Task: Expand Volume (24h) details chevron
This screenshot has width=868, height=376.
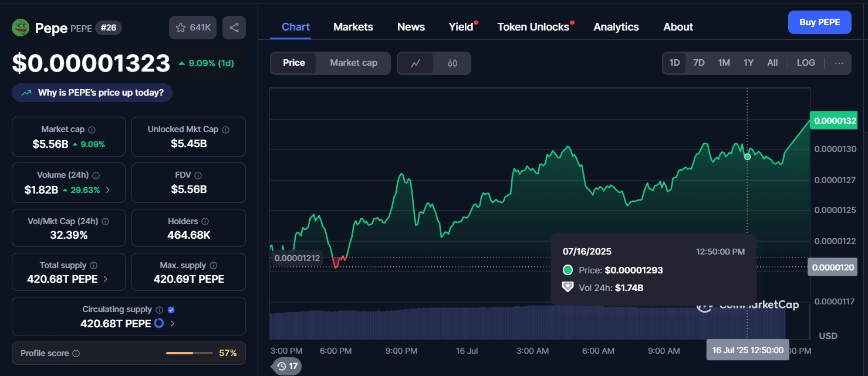Action: [107, 190]
